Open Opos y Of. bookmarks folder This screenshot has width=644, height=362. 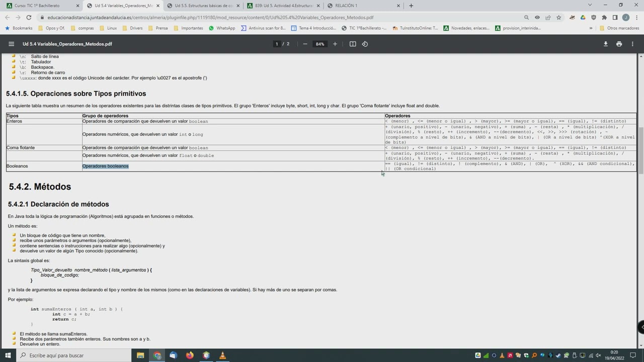click(51, 28)
